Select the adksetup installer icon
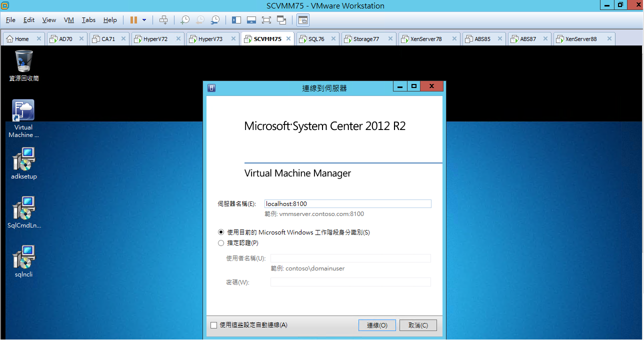644x340 pixels. tap(24, 163)
